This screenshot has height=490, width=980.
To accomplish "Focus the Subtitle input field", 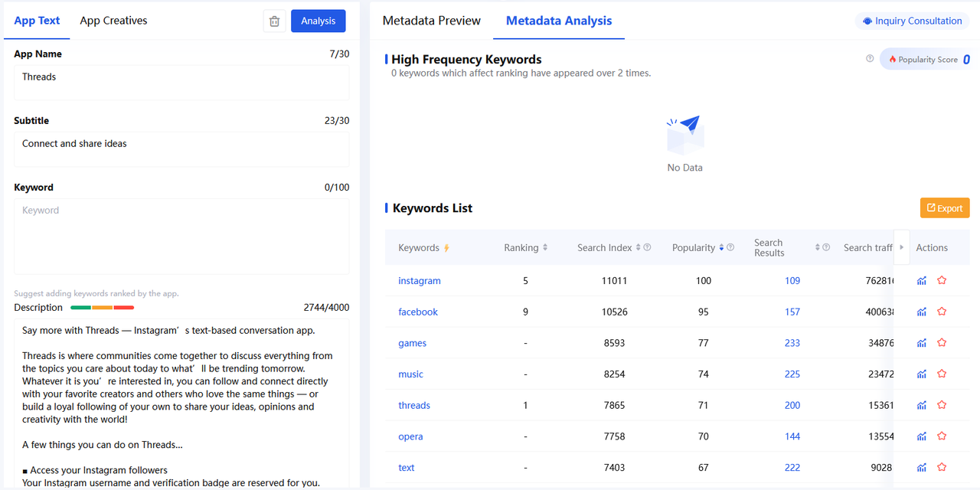I will pos(181,149).
